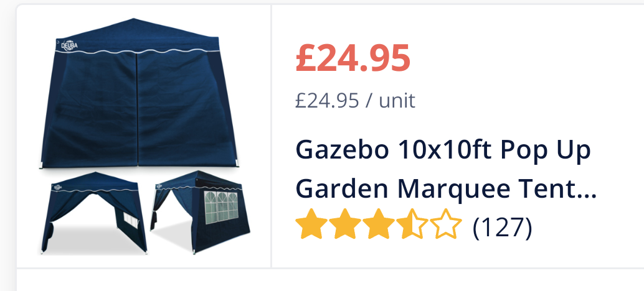
Task: Click the first filled gold rating star
Action: point(311,223)
